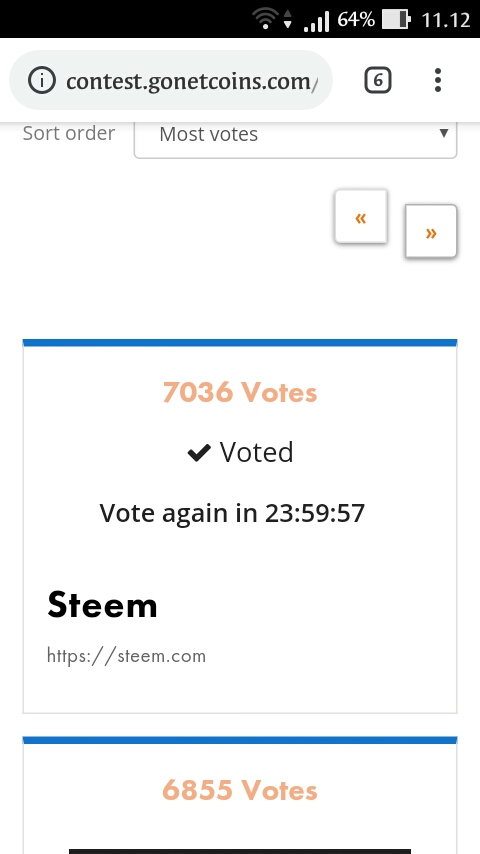Open the browser tab switcher showing 6
The image size is (480, 854).
click(378, 81)
